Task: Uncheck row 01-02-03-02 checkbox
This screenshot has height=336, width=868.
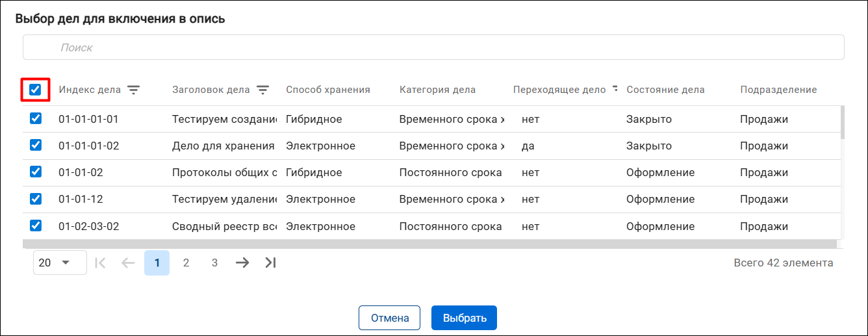Action: point(36,226)
